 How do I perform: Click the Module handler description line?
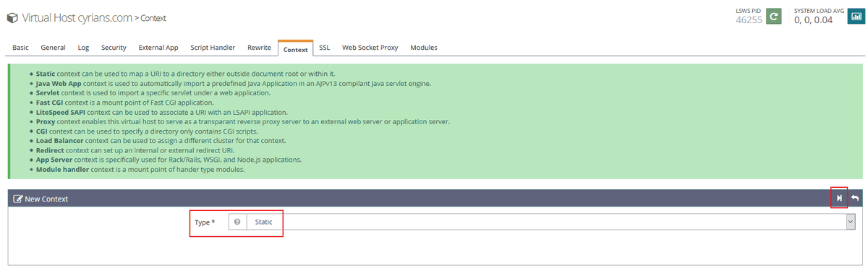(140, 169)
